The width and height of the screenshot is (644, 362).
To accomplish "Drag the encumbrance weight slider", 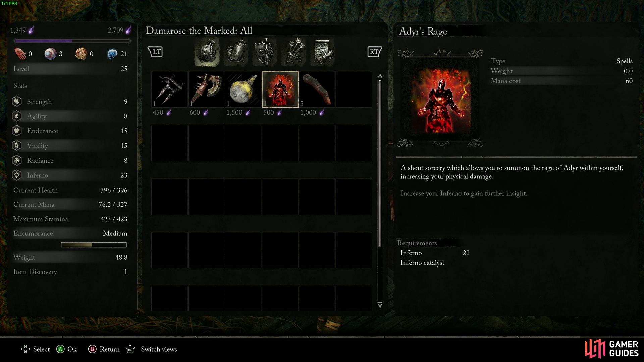I will pos(93,245).
